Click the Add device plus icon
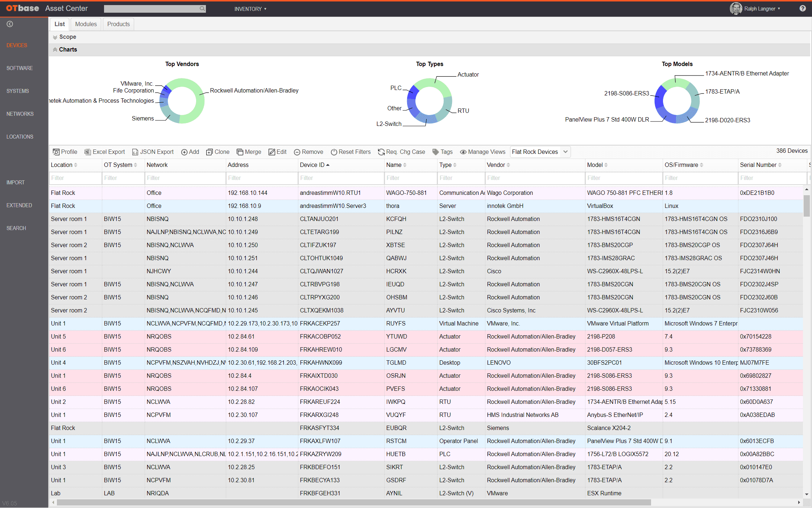This screenshot has width=812, height=508. [184, 152]
